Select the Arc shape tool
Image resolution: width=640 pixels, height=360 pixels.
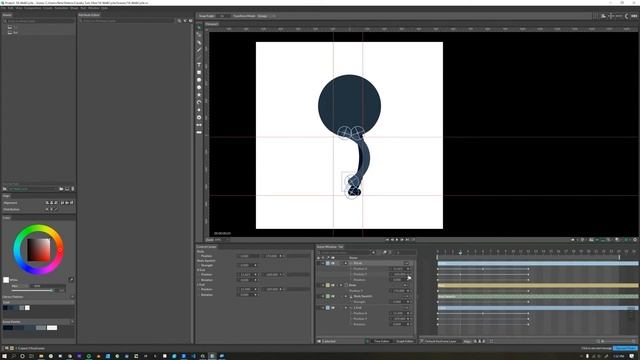click(x=199, y=102)
